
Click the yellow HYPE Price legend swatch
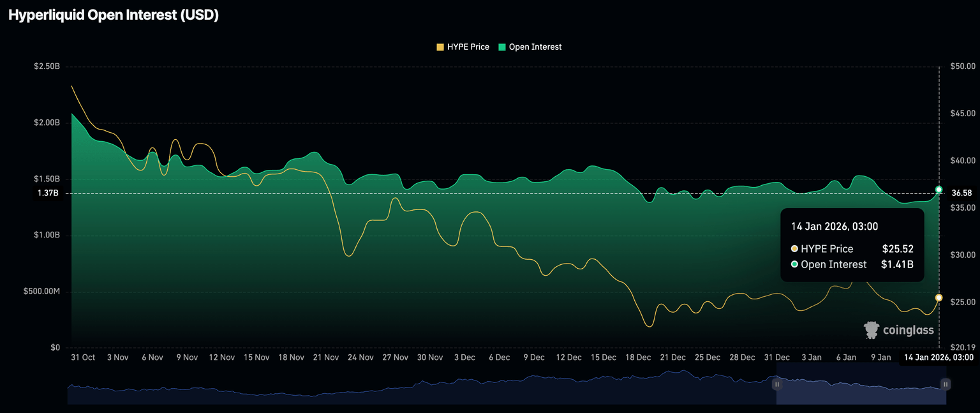coord(440,47)
